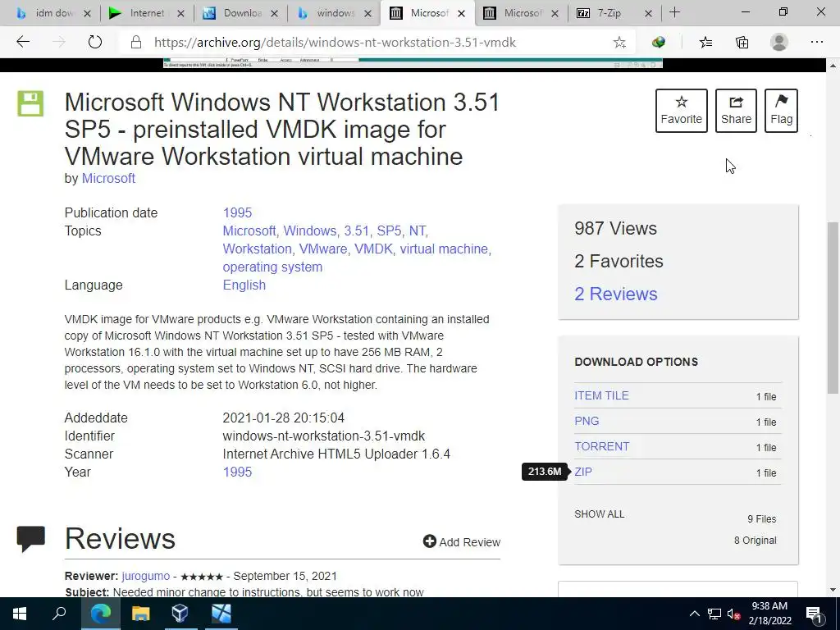
Task: Open the browser profile avatar
Action: [x=779, y=43]
